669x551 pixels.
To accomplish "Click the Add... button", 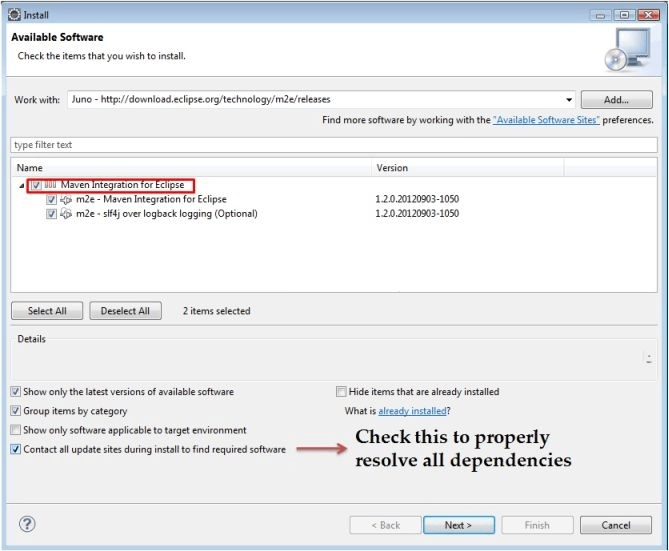I will point(616,100).
